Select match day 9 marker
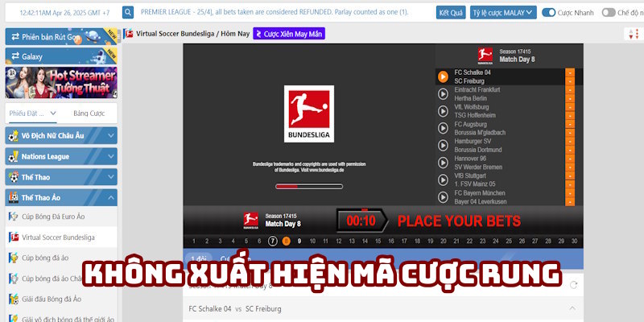The height and width of the screenshot is (322, 644). 299,241
